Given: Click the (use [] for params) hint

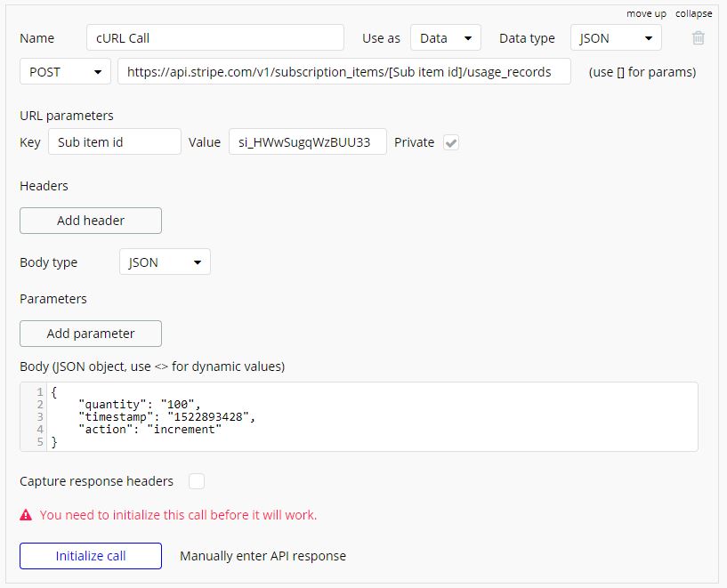Looking at the screenshot, I should pos(642,72).
